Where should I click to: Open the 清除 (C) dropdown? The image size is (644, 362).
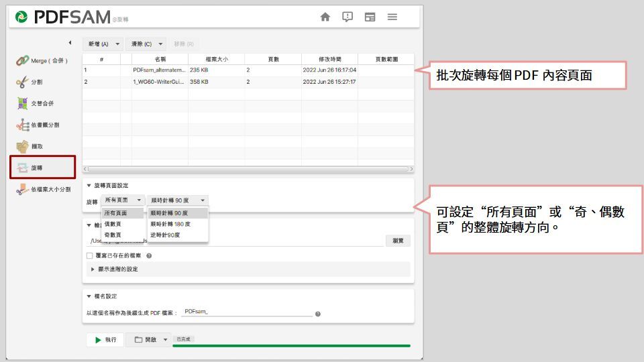(x=161, y=44)
